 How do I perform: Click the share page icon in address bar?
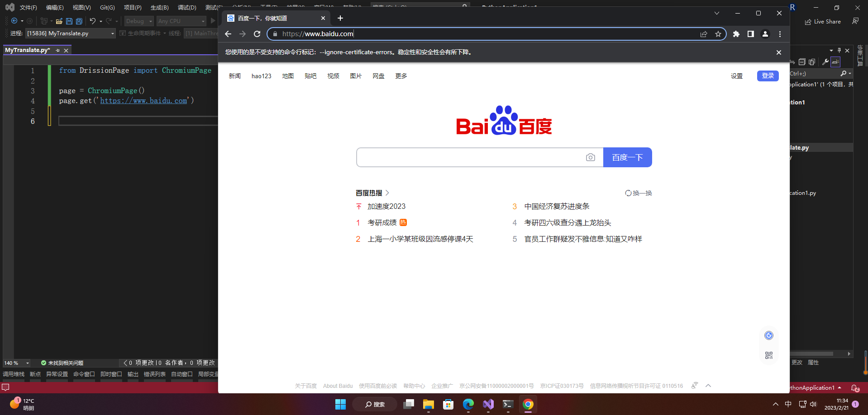click(704, 34)
